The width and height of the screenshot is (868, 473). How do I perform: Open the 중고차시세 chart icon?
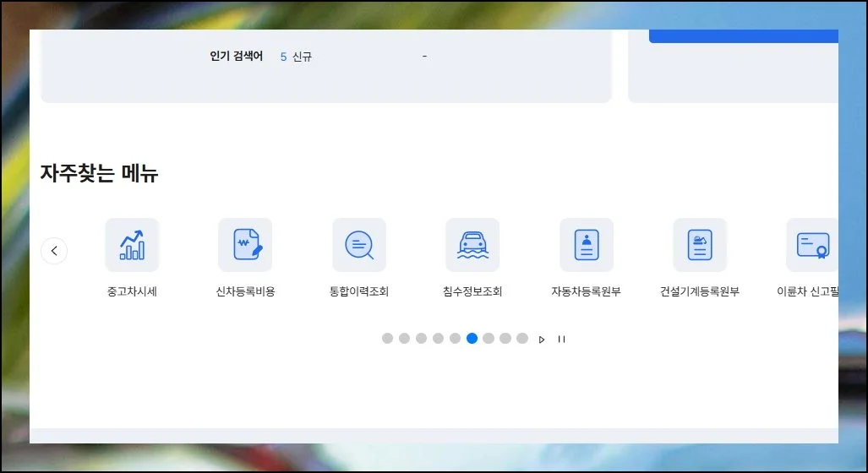132,245
